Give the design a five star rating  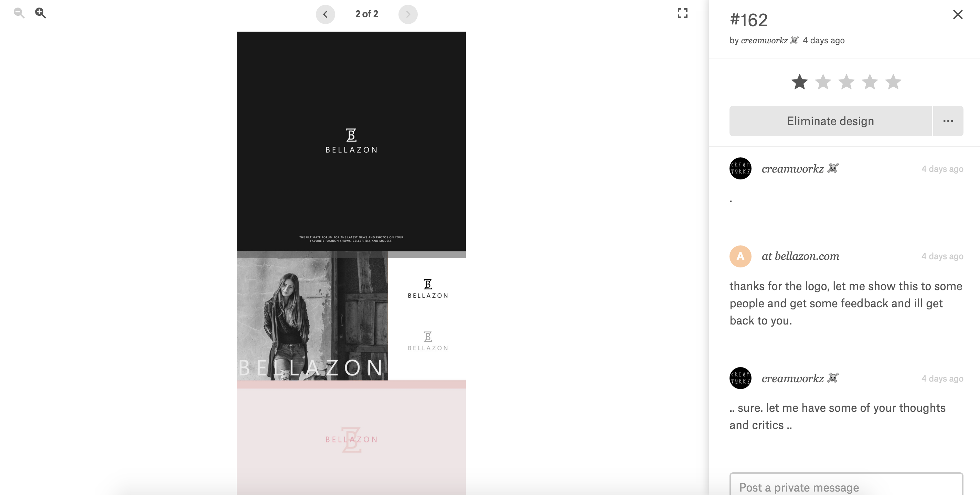893,82
